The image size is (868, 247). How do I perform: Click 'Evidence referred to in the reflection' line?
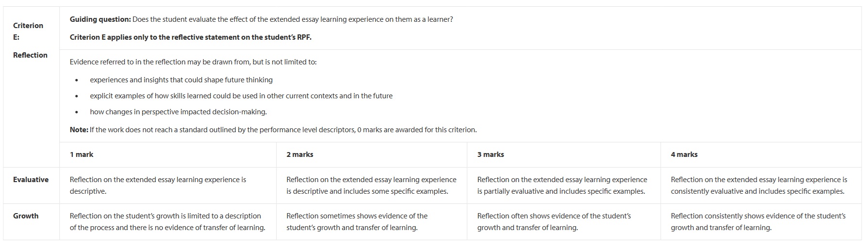tap(193, 62)
